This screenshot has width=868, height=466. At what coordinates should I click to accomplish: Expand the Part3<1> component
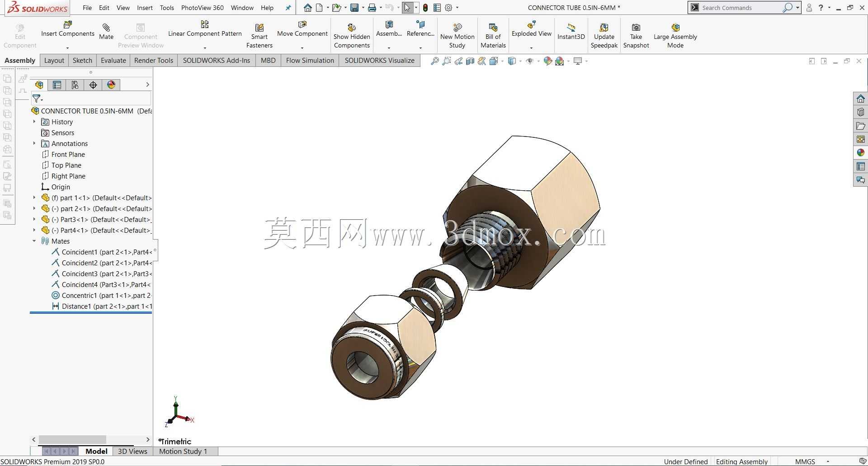[x=34, y=219]
